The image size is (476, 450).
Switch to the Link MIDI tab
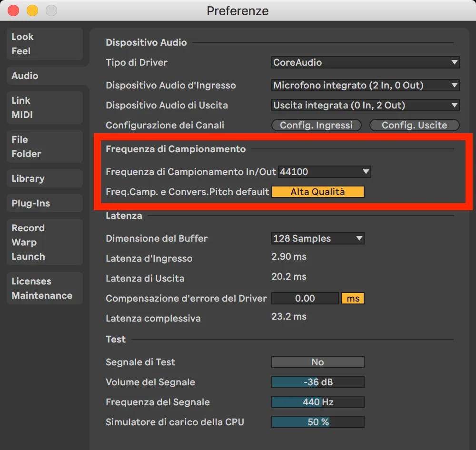(x=45, y=108)
